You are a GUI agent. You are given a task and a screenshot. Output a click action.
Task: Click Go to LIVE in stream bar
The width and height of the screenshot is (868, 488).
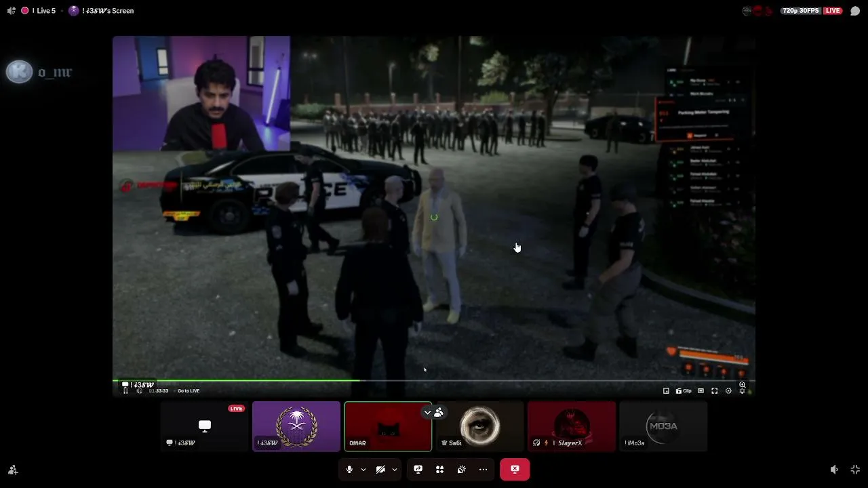(x=189, y=391)
